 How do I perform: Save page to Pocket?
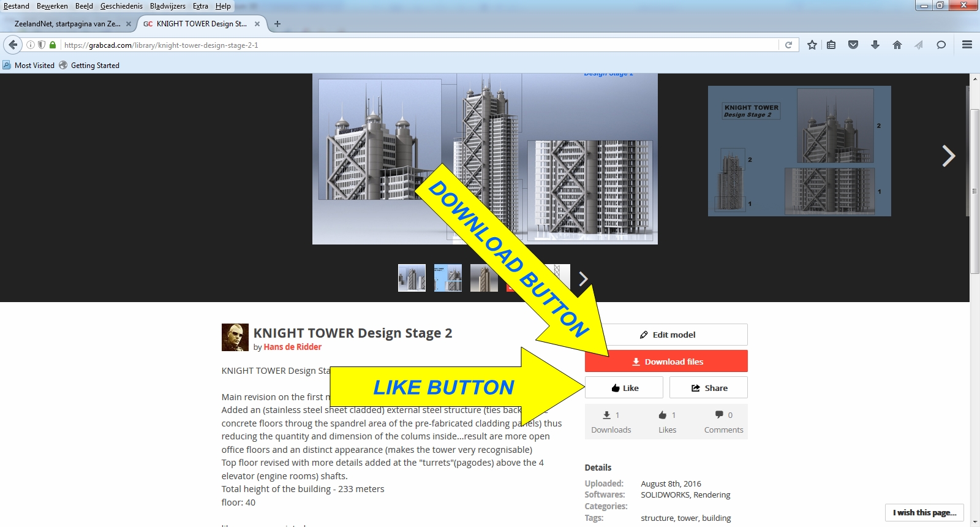click(x=853, y=45)
